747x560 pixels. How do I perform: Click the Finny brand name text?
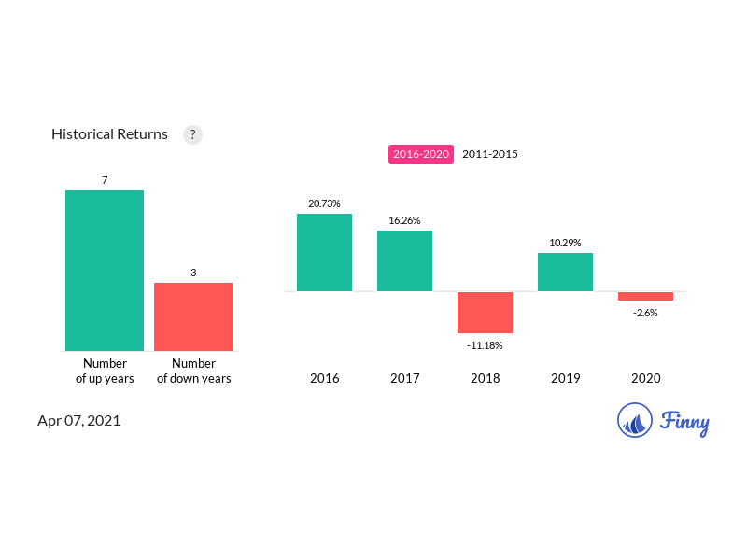[684, 423]
